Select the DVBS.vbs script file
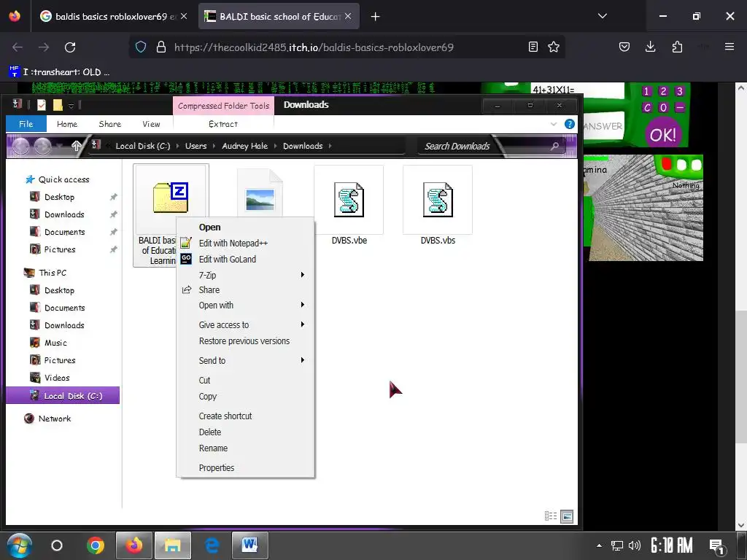 pyautogui.click(x=438, y=205)
